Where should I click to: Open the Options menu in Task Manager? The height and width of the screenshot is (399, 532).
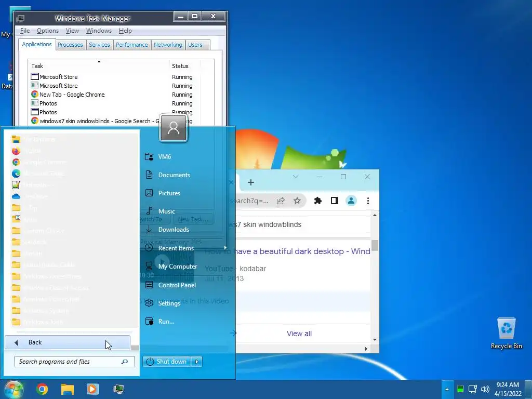tap(47, 31)
